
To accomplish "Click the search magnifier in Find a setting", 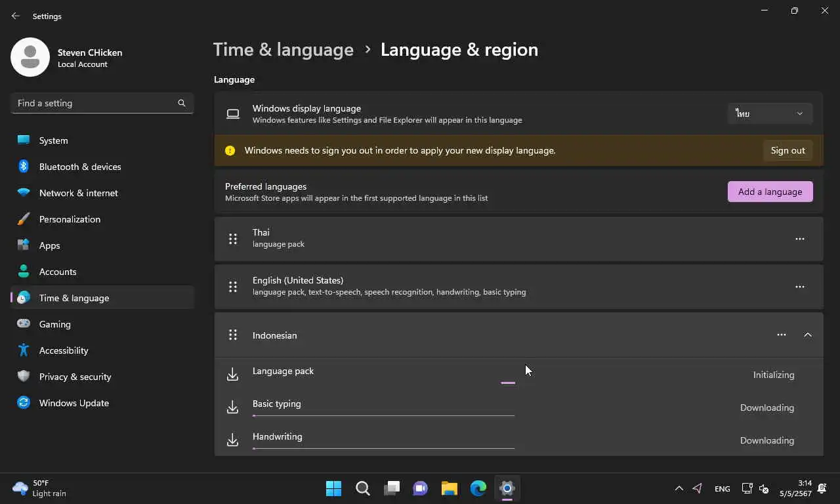I will tap(182, 103).
